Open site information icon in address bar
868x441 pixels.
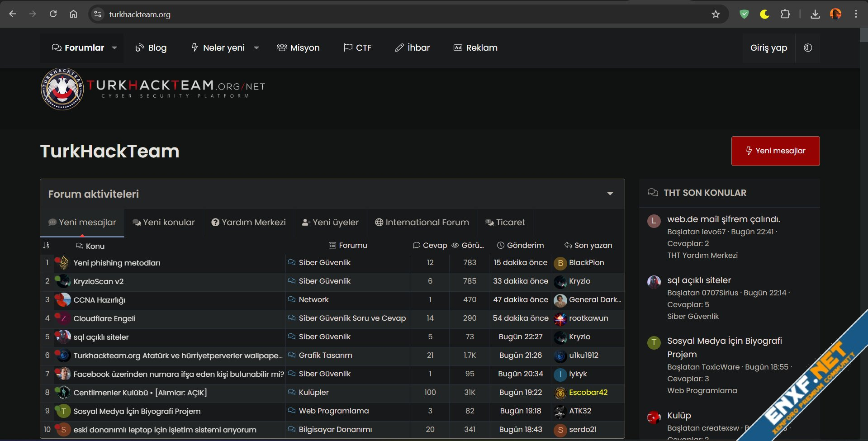(x=97, y=14)
